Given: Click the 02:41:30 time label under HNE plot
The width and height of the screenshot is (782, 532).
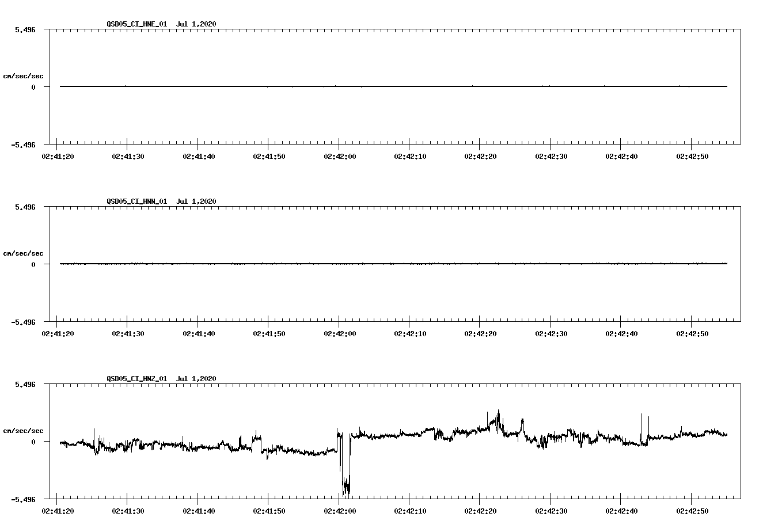Looking at the screenshot, I should coord(128,156).
